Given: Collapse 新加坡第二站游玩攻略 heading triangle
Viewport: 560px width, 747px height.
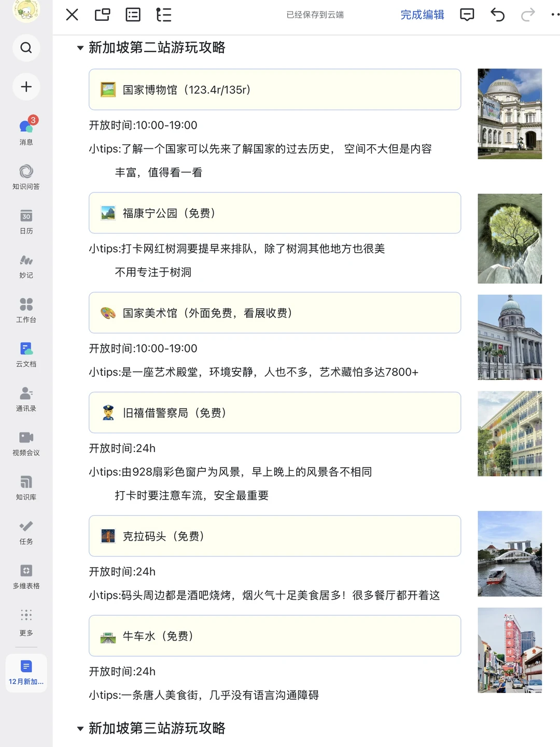Looking at the screenshot, I should click(x=80, y=48).
